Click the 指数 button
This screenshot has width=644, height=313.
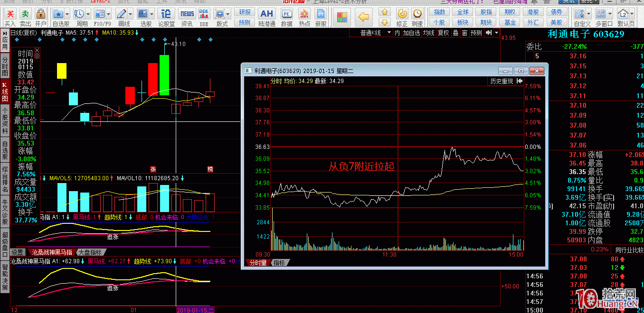pyautogui.click(x=439, y=12)
